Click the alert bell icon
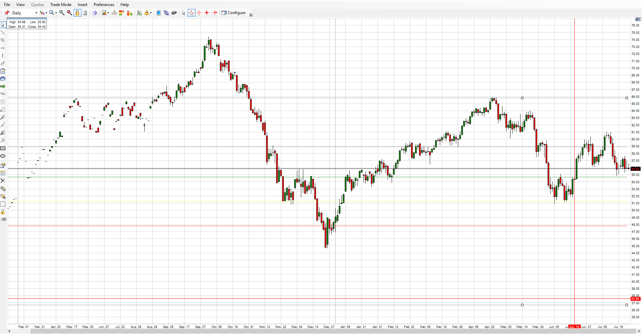The image size is (644, 335). point(147,13)
